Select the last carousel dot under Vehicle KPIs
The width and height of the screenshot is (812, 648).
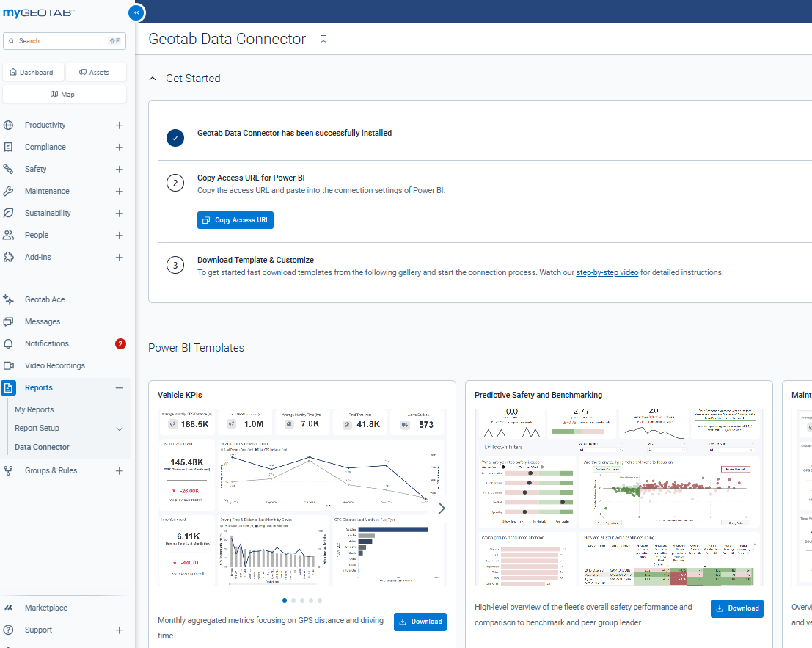320,600
